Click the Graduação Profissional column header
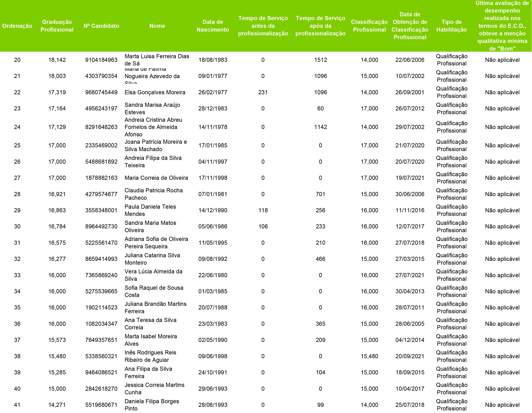This screenshot has width=532, height=413. click(x=57, y=26)
